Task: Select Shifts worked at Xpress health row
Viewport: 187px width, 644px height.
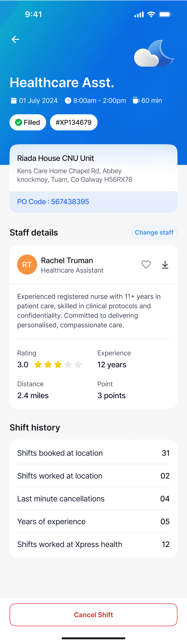Action: pyautogui.click(x=93, y=544)
